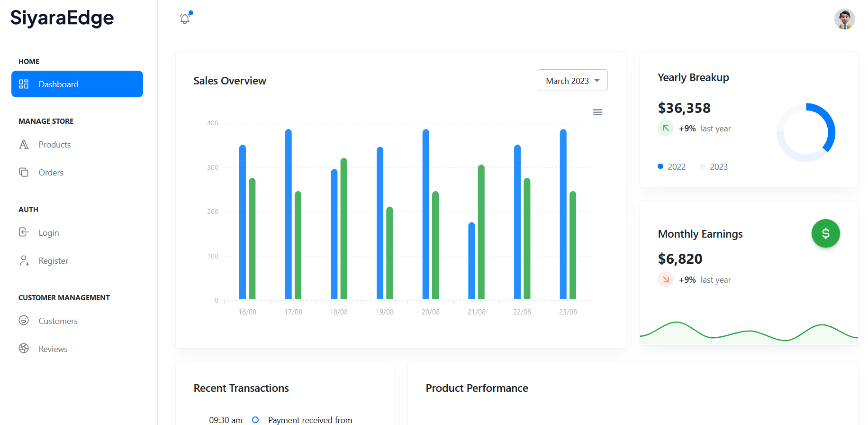The width and height of the screenshot is (868, 425).
Task: Click the notification bell icon
Action: click(x=185, y=19)
